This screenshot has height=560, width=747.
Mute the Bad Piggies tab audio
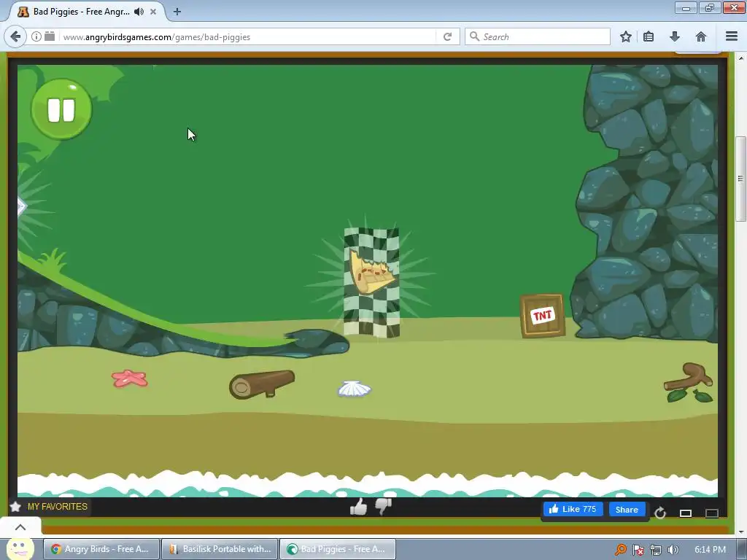139,12
